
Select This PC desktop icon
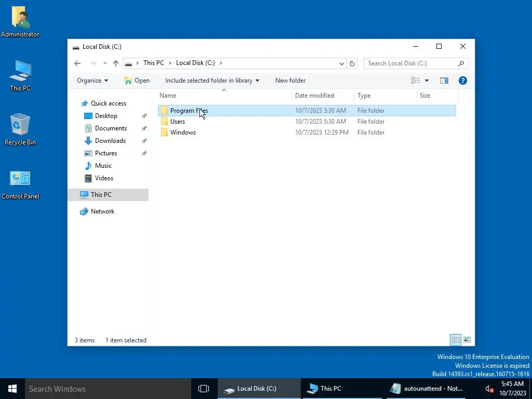point(20,76)
